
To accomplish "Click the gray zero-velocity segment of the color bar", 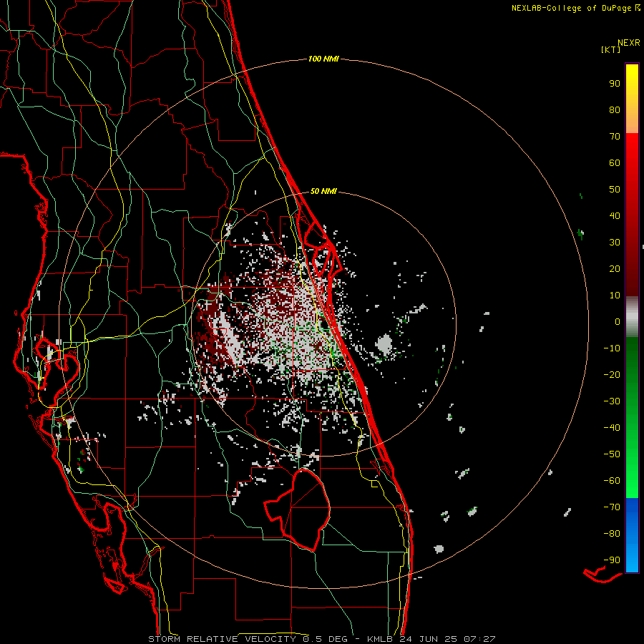I will [632, 317].
